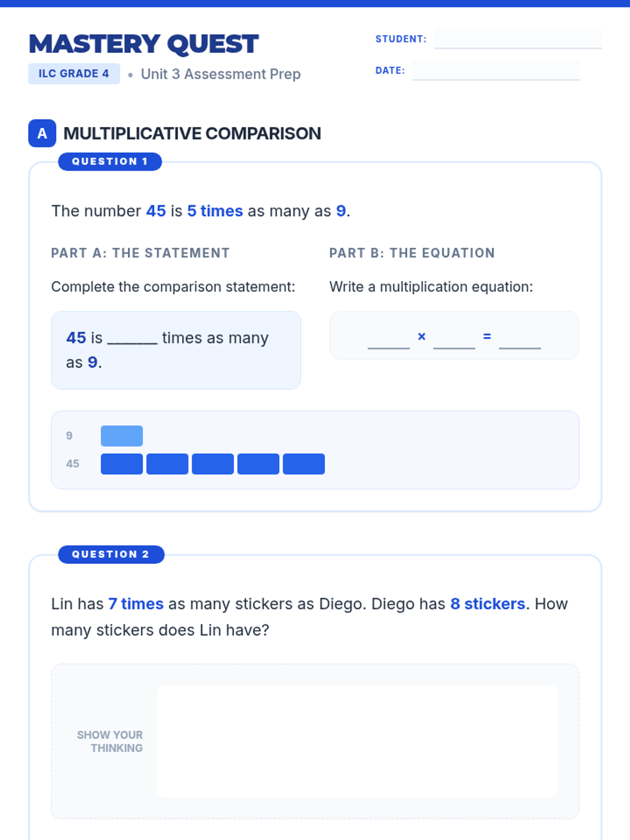The image size is (630, 840).
Task: Click second blank of multiplication equation
Action: (x=454, y=339)
